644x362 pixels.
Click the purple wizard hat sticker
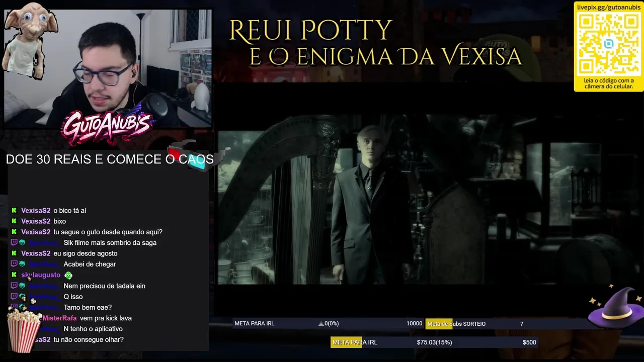tap(615, 307)
